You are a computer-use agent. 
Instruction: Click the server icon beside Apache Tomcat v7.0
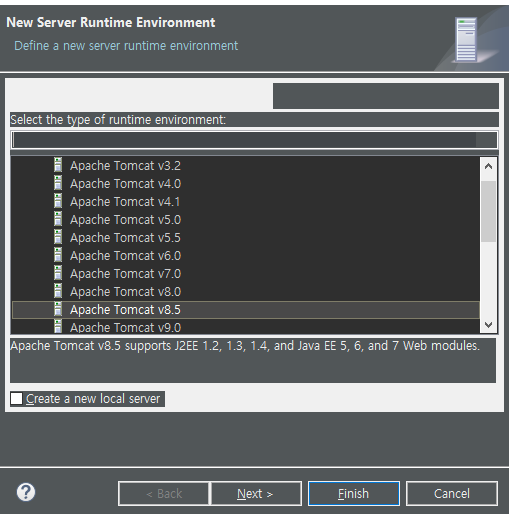(58, 273)
